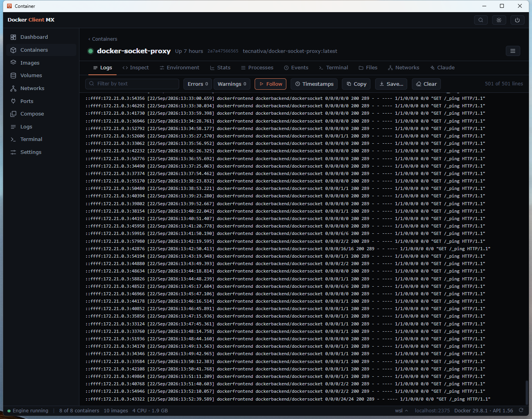Viewport: 532px width, 419px height.
Task: Click the Containers cube icon
Action: click(13, 50)
